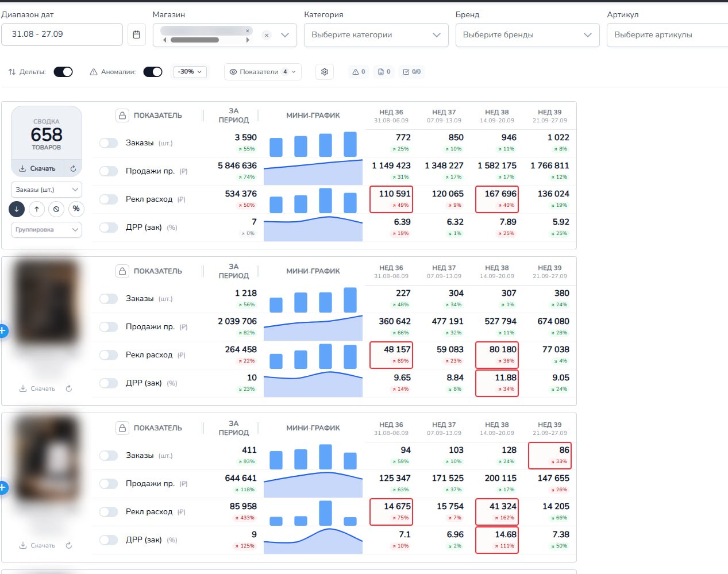This screenshot has width=728, height=574.
Task: Clear the Магазин selection with the round x
Action: point(267,35)
